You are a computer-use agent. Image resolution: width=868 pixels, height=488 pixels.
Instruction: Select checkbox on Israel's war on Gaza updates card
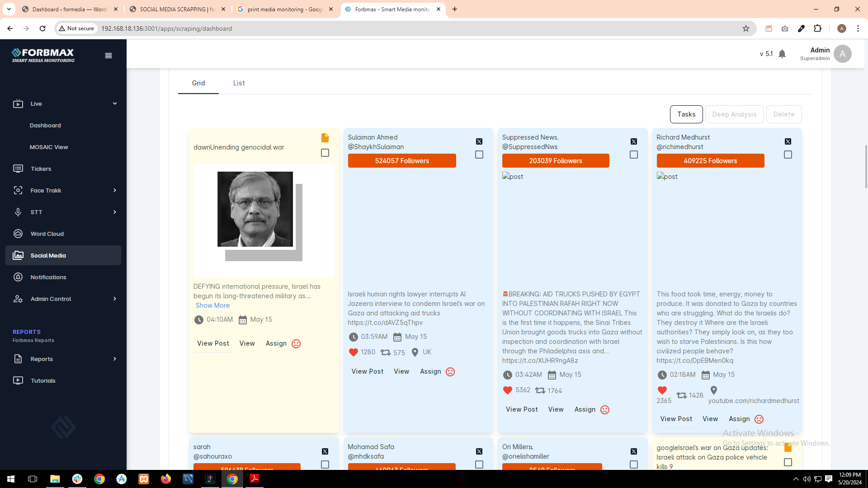pos(788,462)
